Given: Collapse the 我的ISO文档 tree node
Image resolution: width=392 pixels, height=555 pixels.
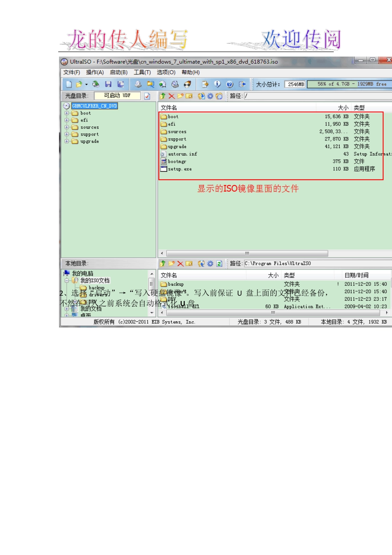Looking at the screenshot, I should tap(67, 280).
